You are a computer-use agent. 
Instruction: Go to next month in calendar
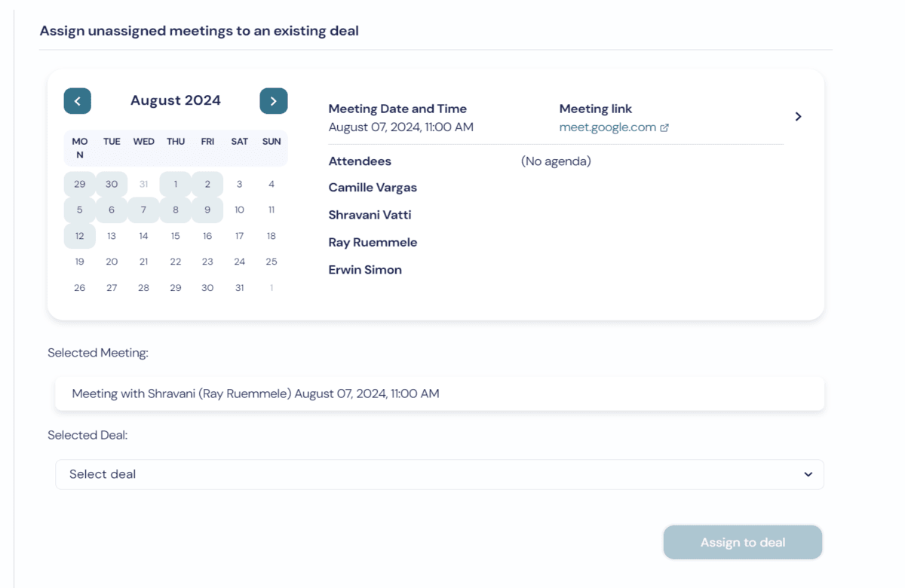(x=274, y=101)
